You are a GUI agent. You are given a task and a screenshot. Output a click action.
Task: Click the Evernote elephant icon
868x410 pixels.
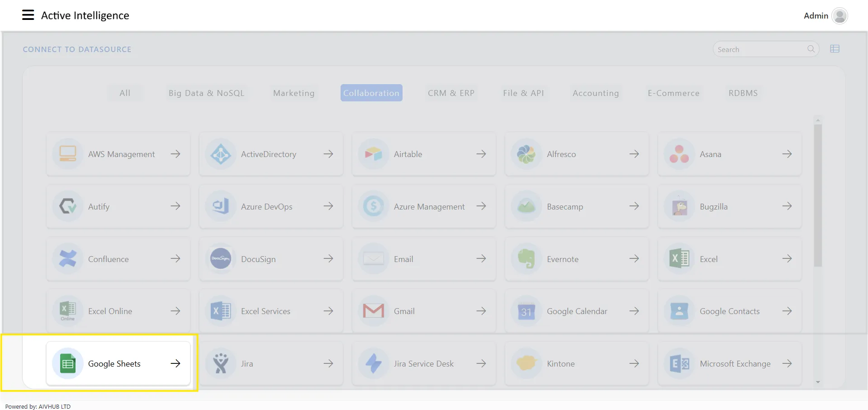coord(526,259)
